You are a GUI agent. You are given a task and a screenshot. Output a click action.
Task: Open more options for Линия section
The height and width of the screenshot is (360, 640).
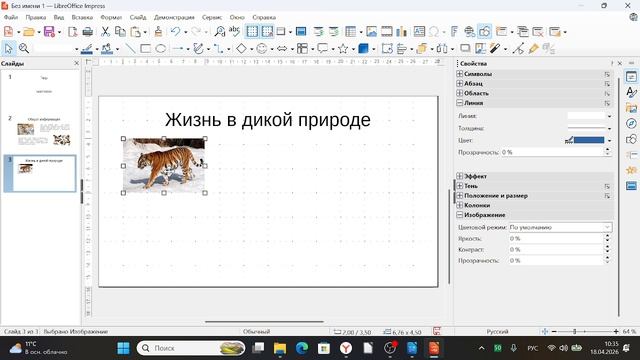pyautogui.click(x=607, y=103)
